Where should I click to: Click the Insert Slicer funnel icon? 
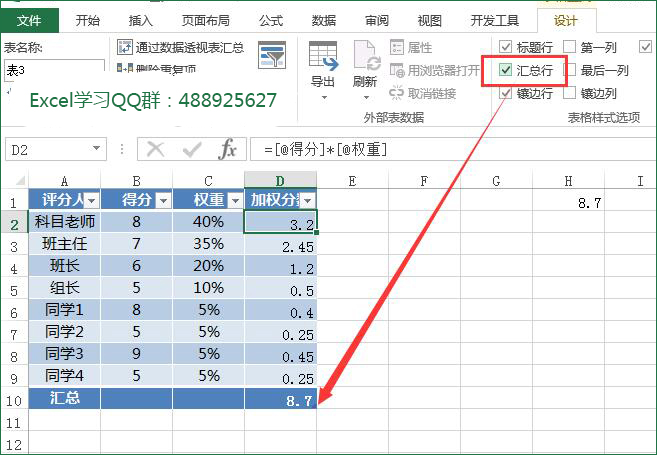coord(272,55)
